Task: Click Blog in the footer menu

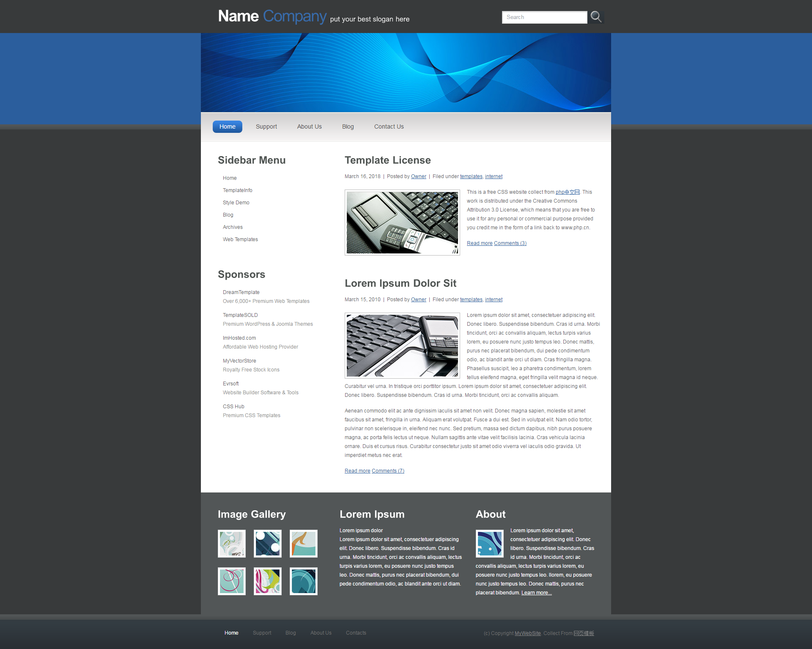Action: tap(291, 633)
